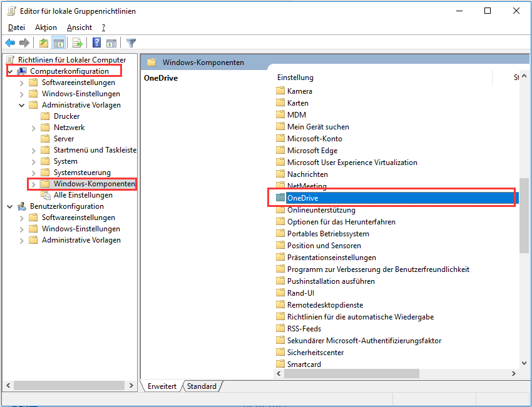
Task: Click the Forward arrow toolbar icon
Action: click(24, 43)
